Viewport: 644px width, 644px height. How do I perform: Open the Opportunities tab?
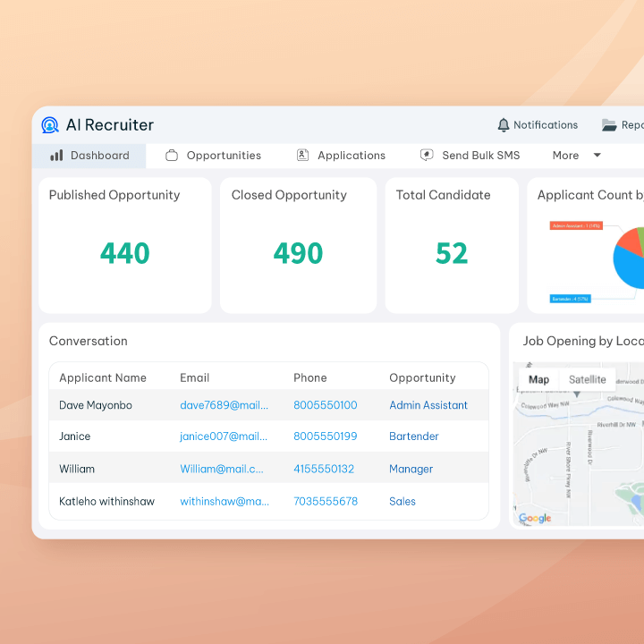click(x=224, y=156)
